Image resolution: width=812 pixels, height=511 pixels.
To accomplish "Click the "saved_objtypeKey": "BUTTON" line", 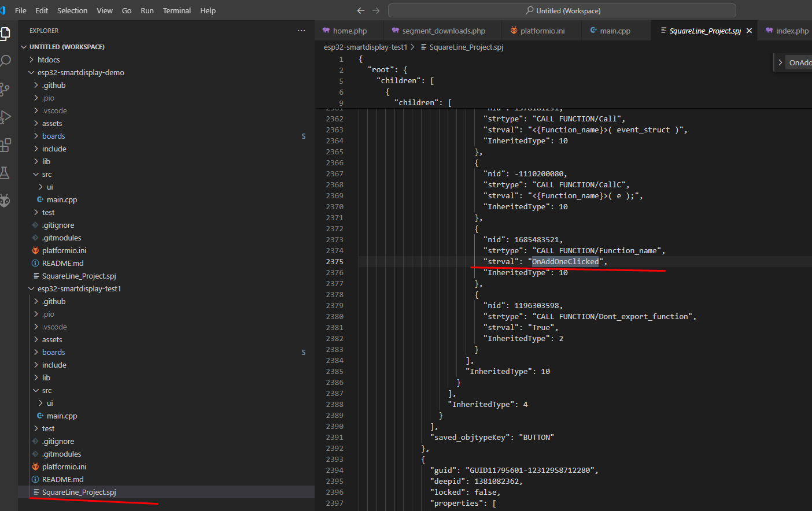I will coord(492,437).
